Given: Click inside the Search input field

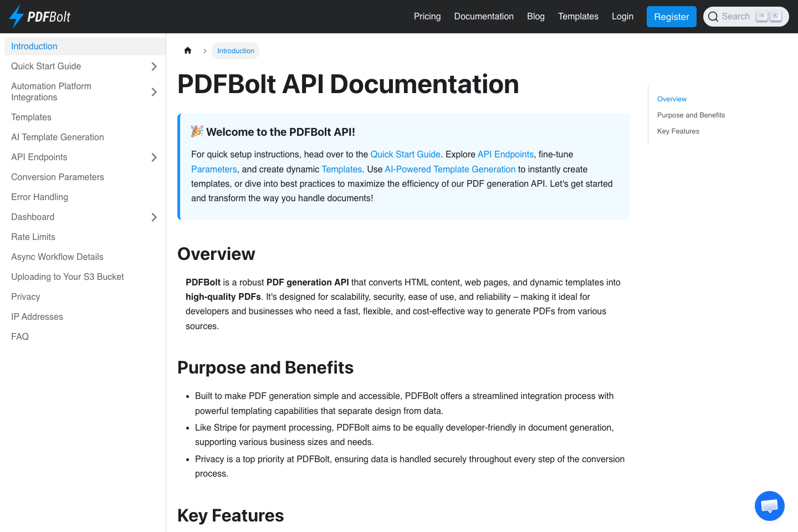Looking at the screenshot, I should [737, 17].
